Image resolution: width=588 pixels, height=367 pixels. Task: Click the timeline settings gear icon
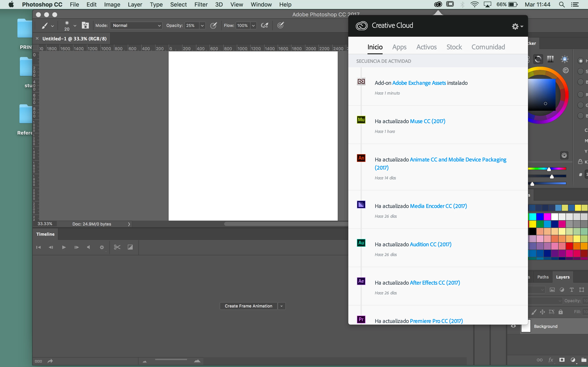point(102,247)
